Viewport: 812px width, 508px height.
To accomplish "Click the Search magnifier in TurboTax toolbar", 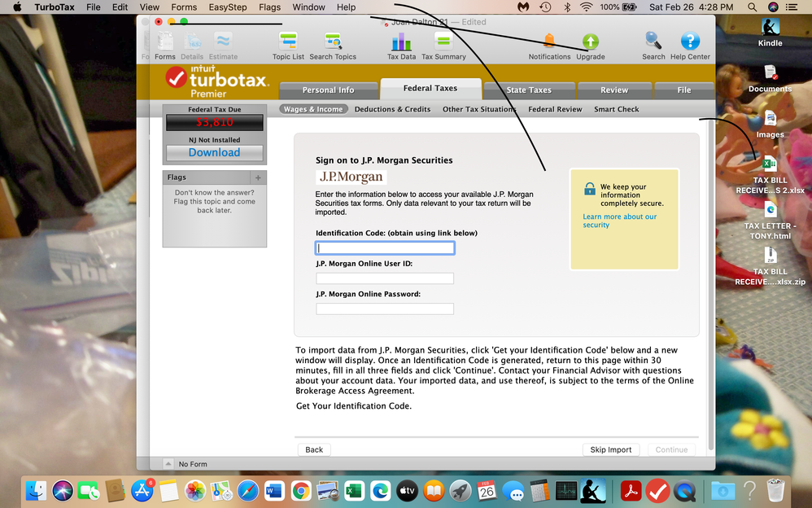I will click(x=653, y=41).
